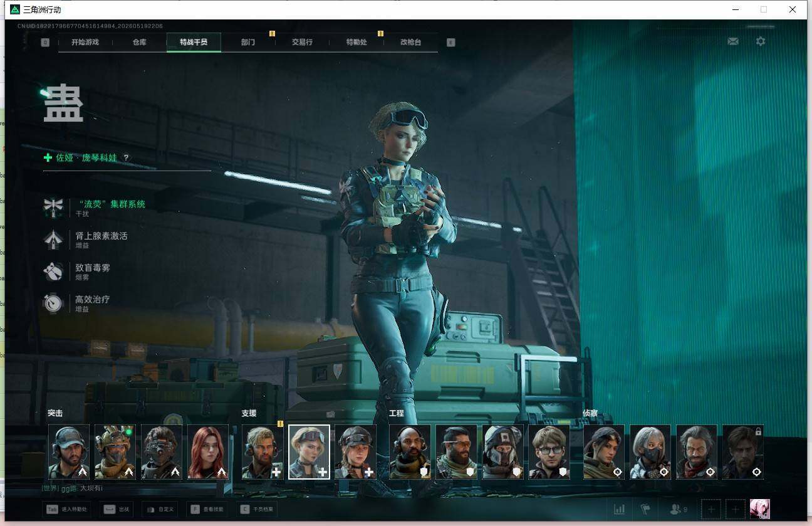Select the red-haired assault operator
Viewport: 812px width, 526px height.
(x=208, y=452)
